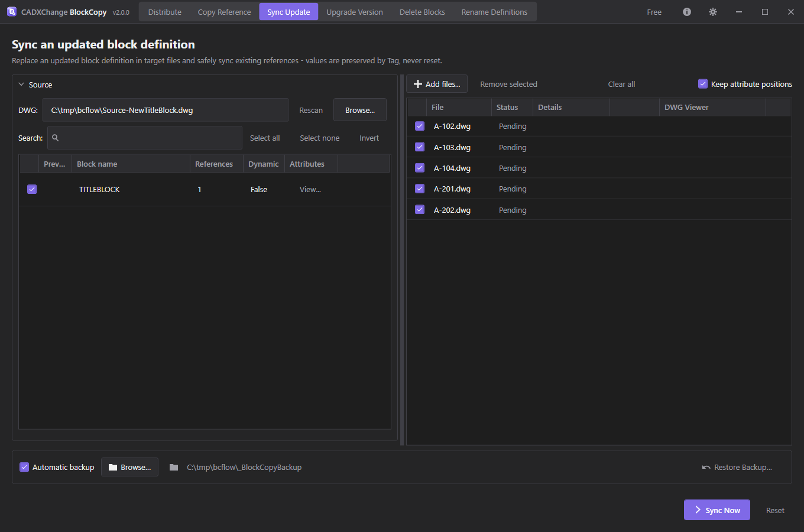Click the Reset button
Viewport: 804px width, 532px height.
775,510
